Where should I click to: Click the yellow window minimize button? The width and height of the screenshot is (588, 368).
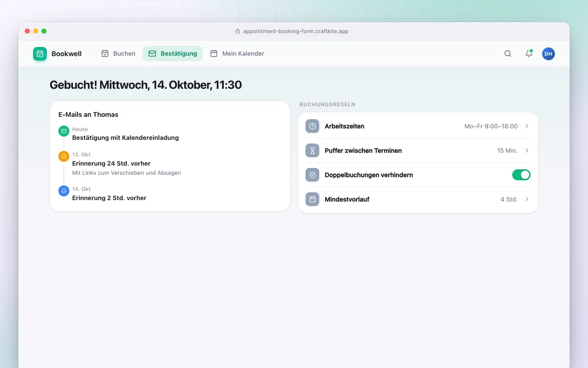(35, 31)
